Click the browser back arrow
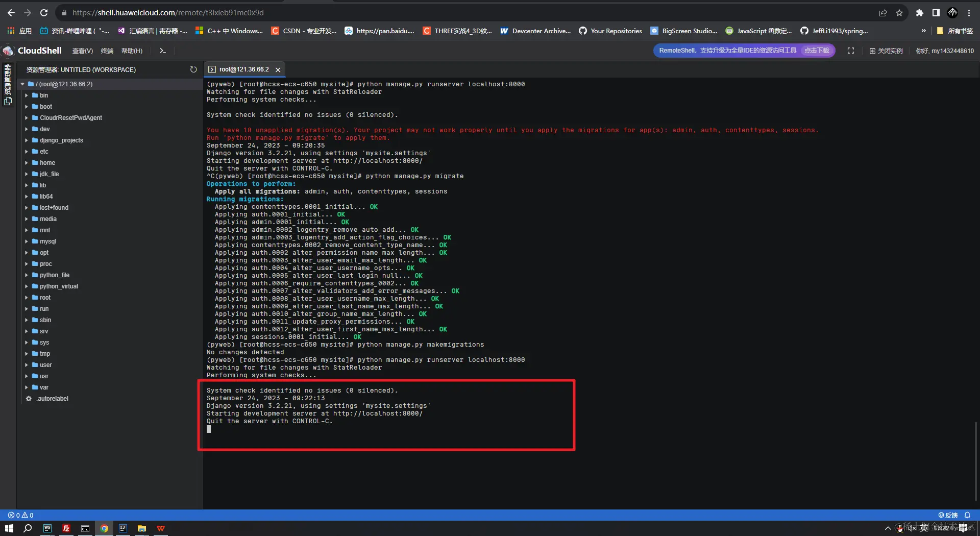This screenshot has height=536, width=980. [11, 13]
